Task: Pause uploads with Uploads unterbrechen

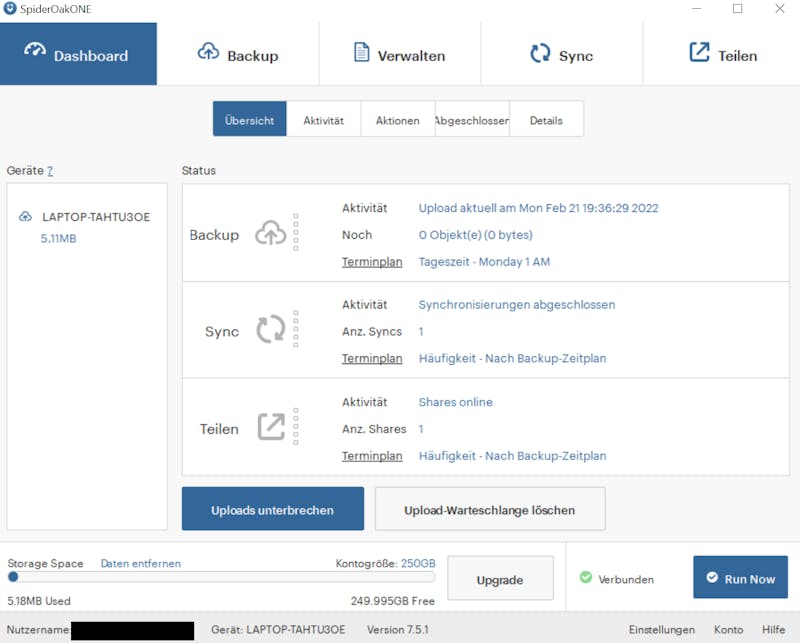Action: 273,509
